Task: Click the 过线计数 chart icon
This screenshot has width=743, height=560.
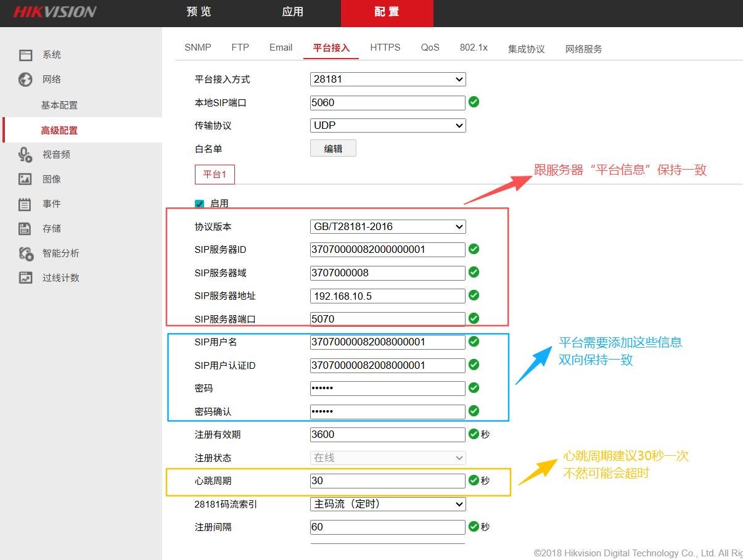Action: click(x=25, y=278)
